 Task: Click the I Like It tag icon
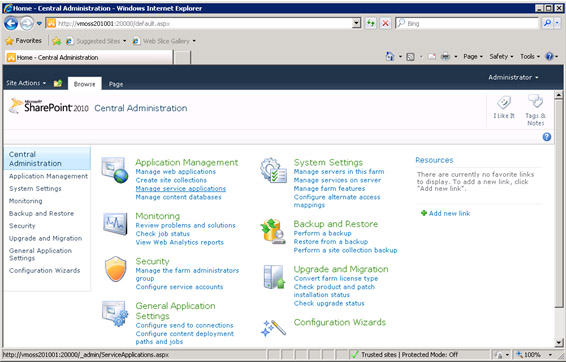504,103
